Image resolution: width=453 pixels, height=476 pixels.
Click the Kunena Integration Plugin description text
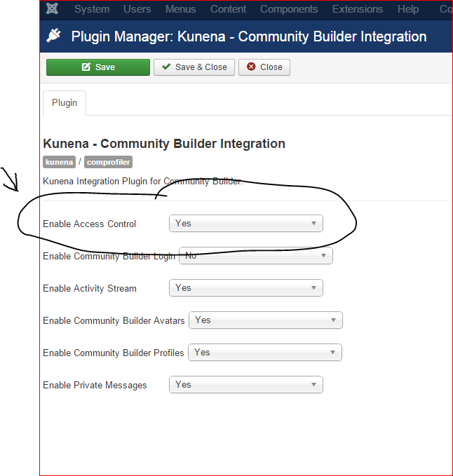[142, 182]
